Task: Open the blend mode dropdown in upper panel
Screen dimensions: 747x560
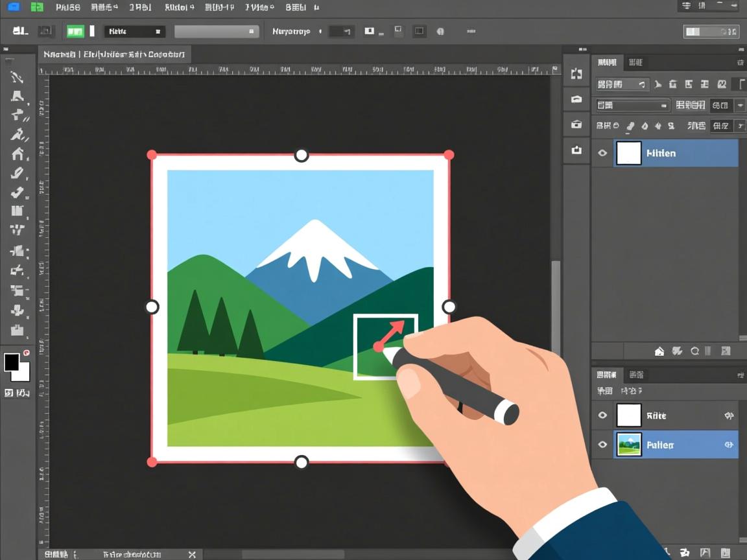Action: pos(632,105)
